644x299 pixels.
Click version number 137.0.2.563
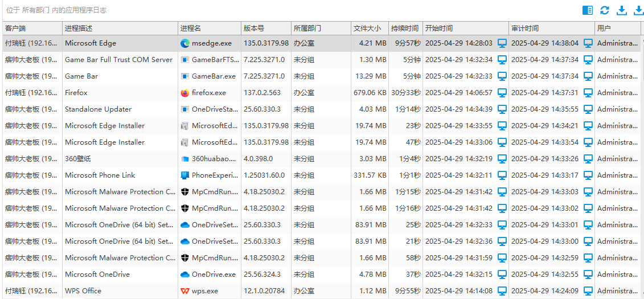tap(262, 93)
